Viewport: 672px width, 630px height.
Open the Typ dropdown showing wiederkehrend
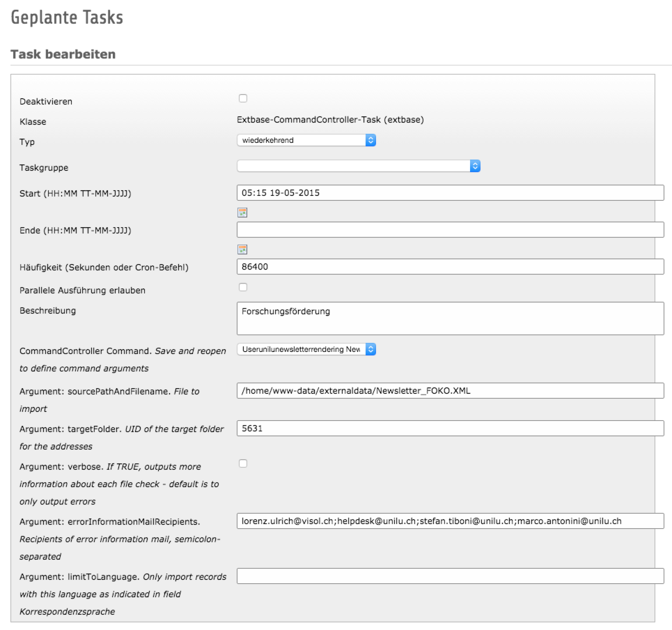(x=306, y=140)
